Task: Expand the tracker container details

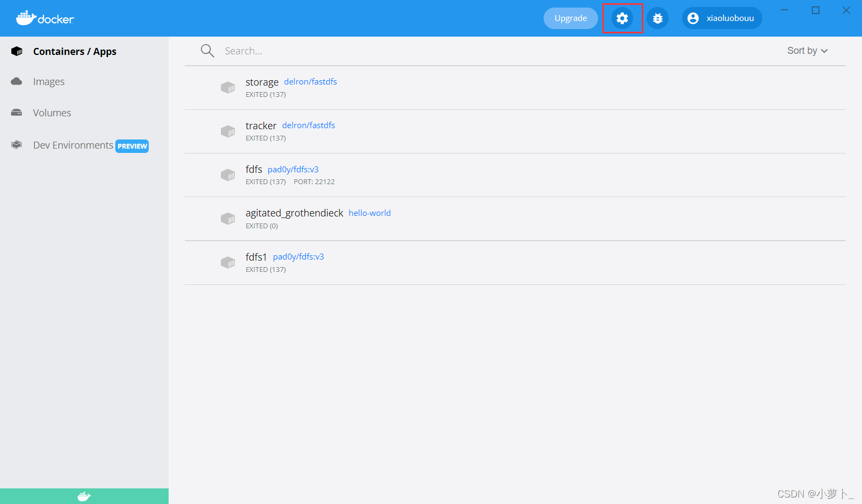Action: click(x=261, y=125)
